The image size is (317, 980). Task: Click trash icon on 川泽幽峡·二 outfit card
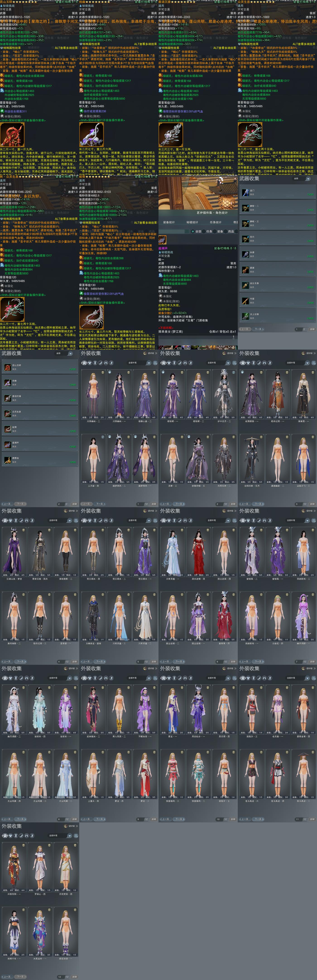(103, 372)
